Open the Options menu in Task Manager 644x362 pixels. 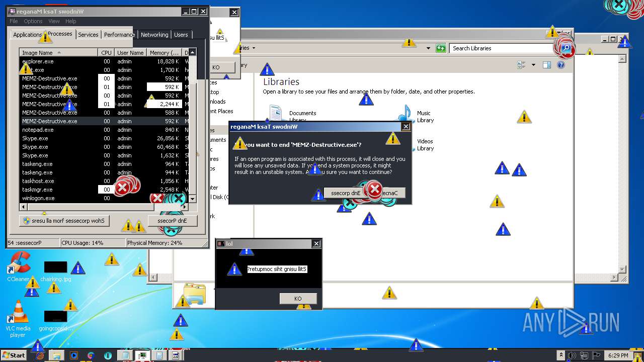33,21
